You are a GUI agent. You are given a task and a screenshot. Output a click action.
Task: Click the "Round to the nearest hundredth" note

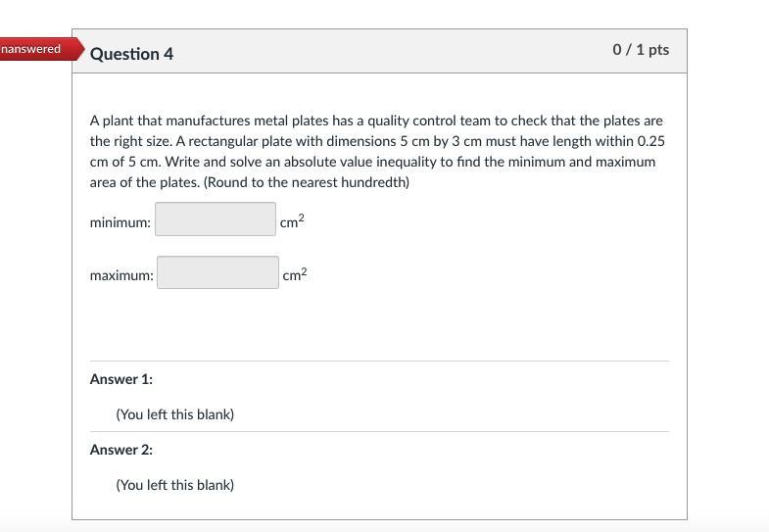(307, 182)
